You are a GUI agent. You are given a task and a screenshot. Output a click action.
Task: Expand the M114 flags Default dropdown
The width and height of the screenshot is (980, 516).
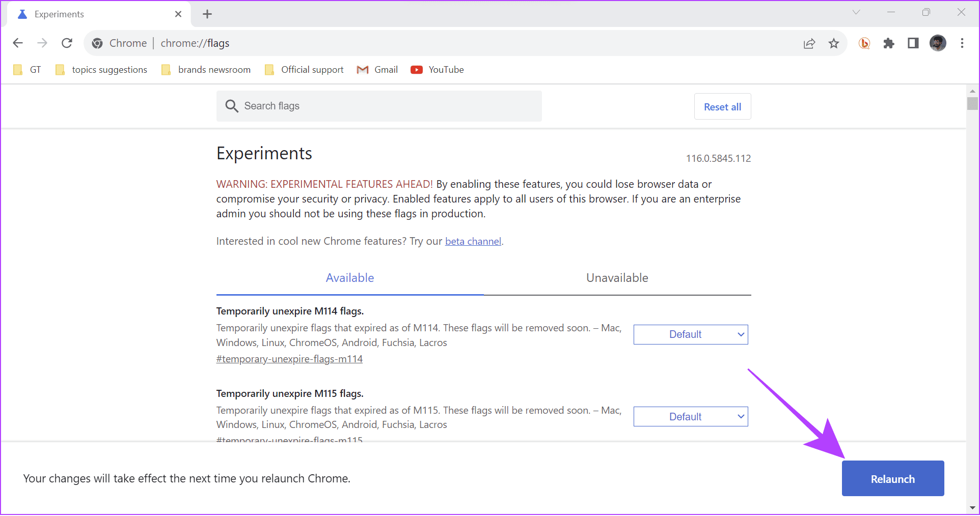click(691, 334)
